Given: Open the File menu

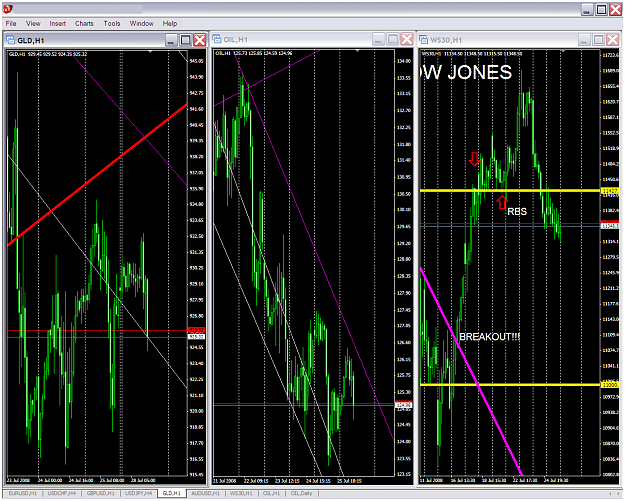Looking at the screenshot, I should (11, 24).
